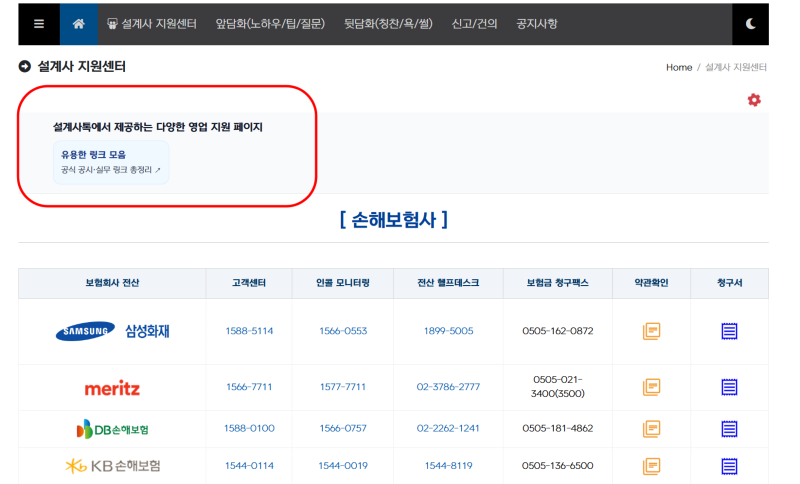Click arrow icon beside 설계사 지원센터 heading
This screenshot has height=484, width=800.
(x=24, y=66)
